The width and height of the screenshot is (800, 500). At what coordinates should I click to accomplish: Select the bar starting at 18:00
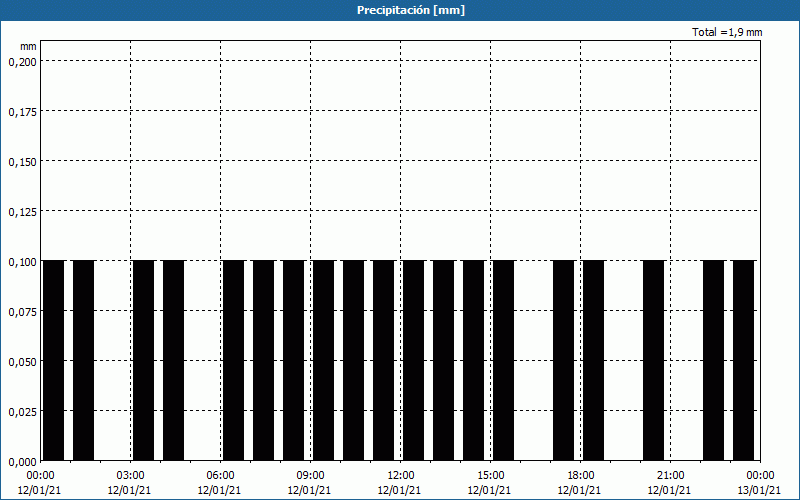(x=594, y=360)
